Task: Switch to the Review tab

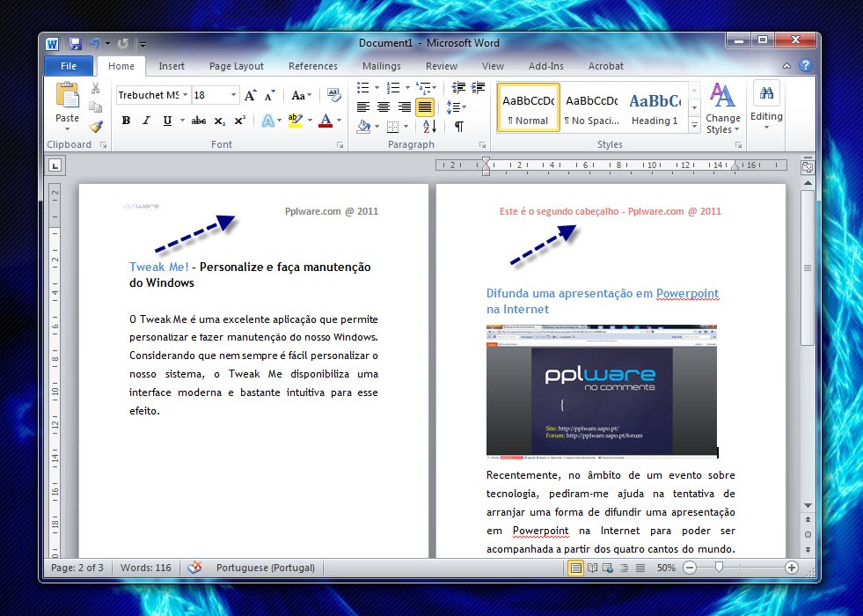Action: pos(442,66)
